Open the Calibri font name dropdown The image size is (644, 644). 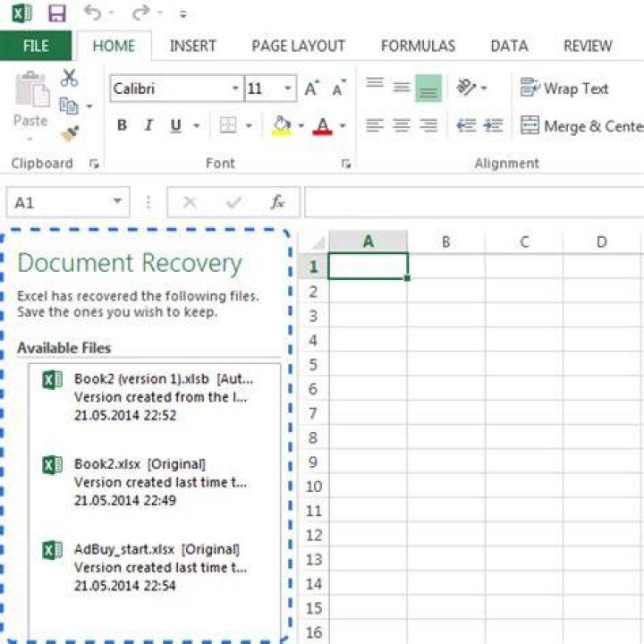click(235, 89)
